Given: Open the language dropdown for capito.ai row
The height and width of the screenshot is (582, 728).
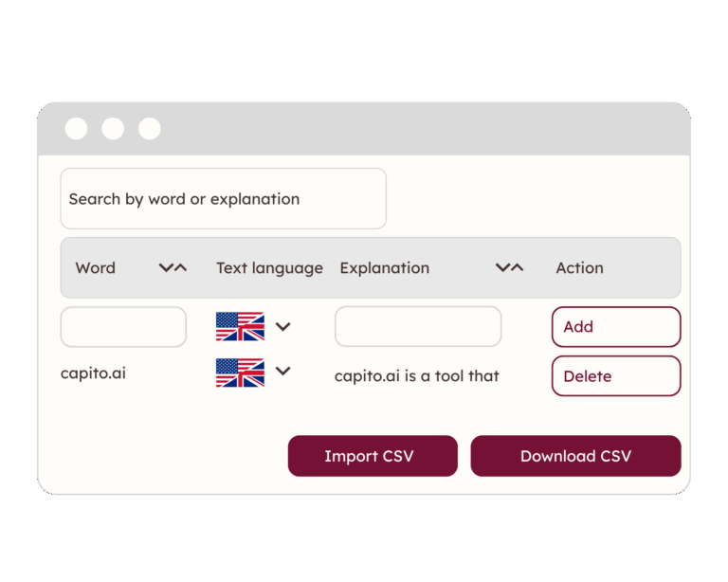Looking at the screenshot, I should point(282,371).
